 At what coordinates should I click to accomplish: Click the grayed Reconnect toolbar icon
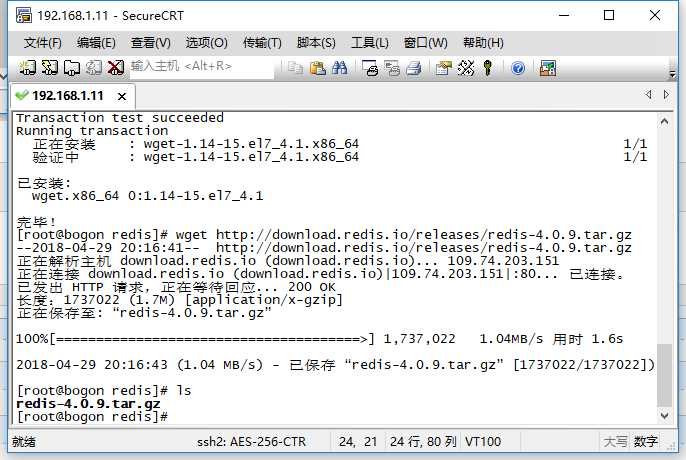pyautogui.click(x=94, y=68)
